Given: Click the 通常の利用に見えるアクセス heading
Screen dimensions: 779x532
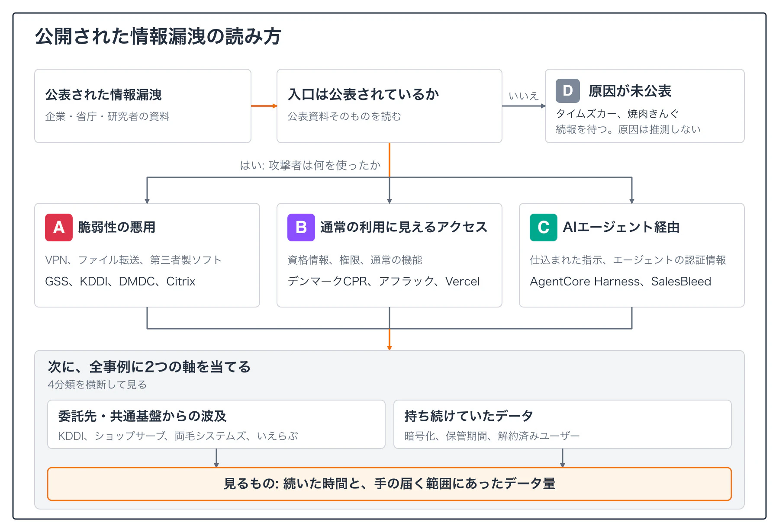Looking at the screenshot, I should click(404, 227).
